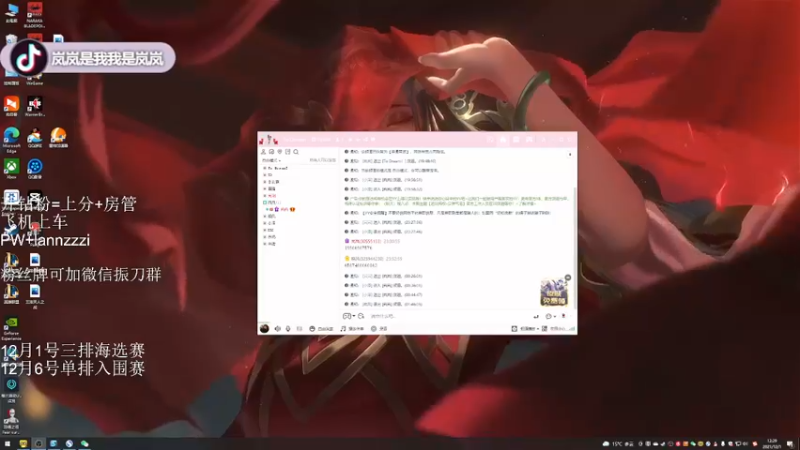Open the NARAKA BLADEPOINT desktop shortcut
Image resolution: width=800 pixels, height=450 pixels.
(35, 14)
